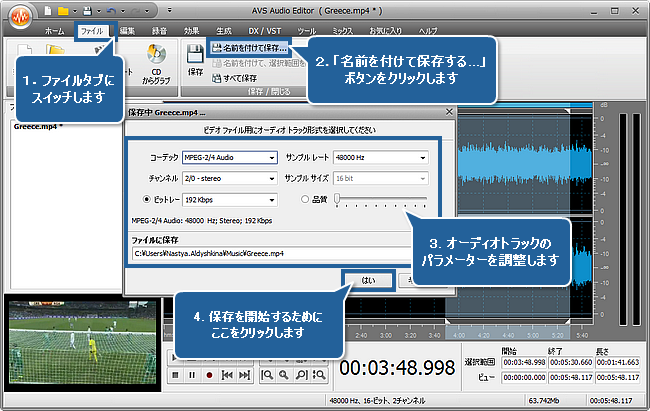The image size is (650, 411).
Task: Click the pause playback button
Action: pyautogui.click(x=192, y=375)
